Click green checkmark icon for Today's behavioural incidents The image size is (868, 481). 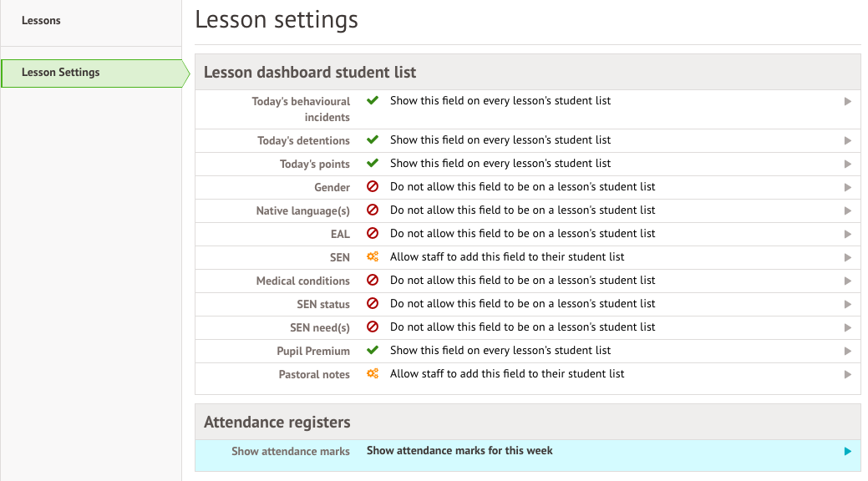pos(373,100)
